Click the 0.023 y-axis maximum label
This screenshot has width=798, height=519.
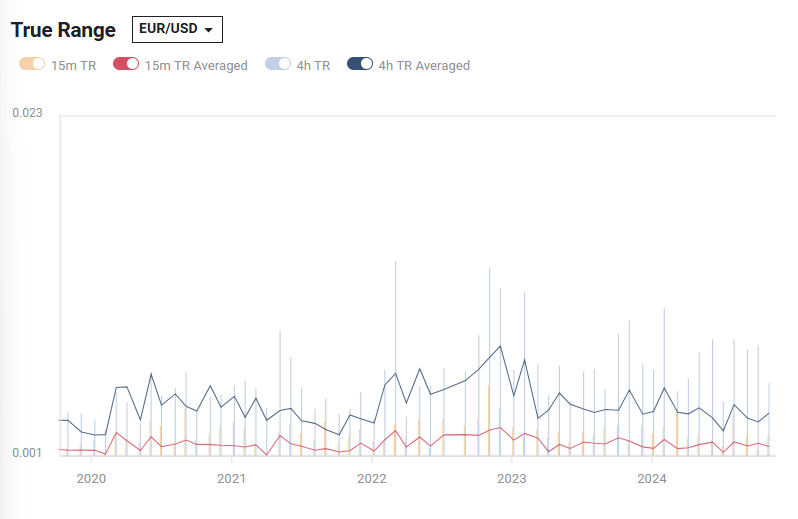pyautogui.click(x=27, y=113)
